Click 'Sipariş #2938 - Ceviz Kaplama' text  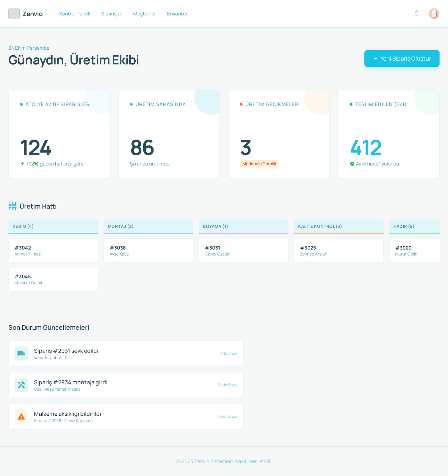click(63, 421)
